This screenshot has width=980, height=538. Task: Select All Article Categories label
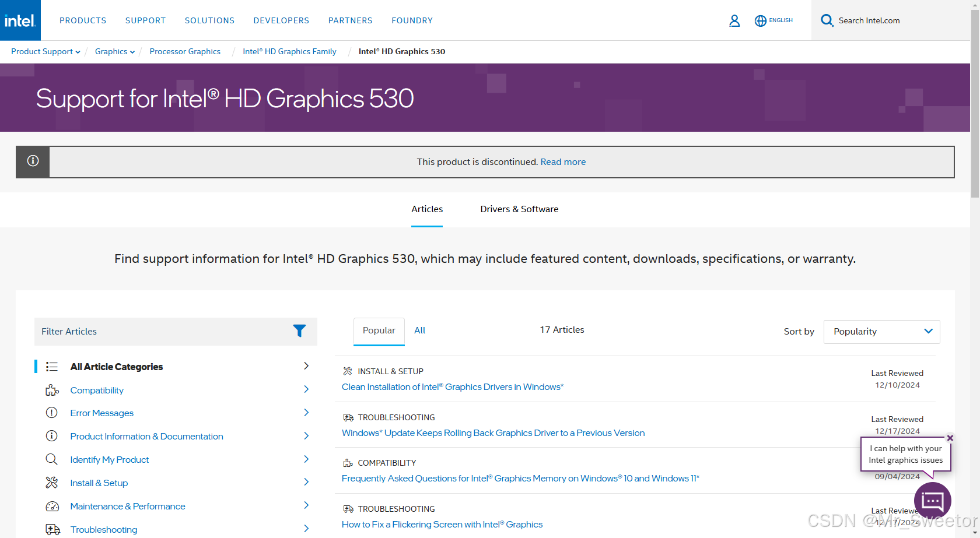pyautogui.click(x=117, y=367)
